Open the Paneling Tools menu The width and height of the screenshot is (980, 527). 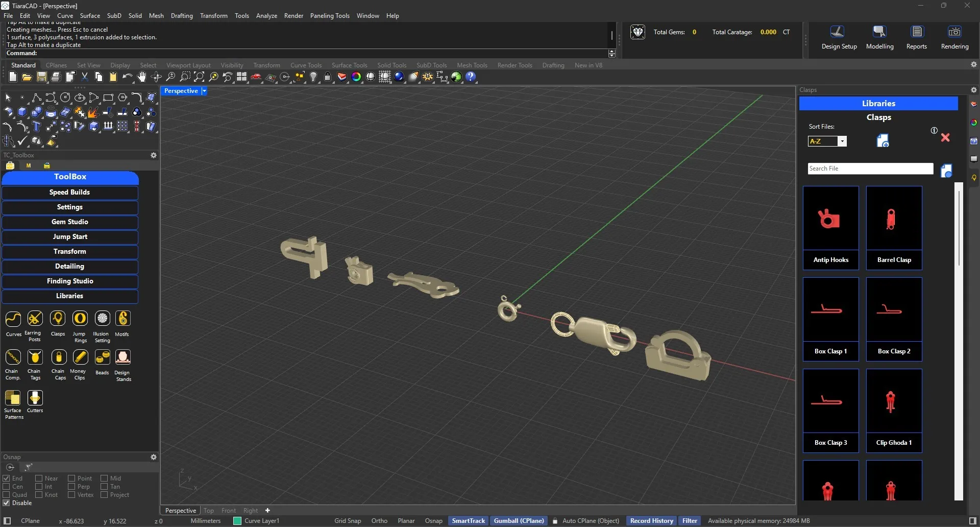329,16
